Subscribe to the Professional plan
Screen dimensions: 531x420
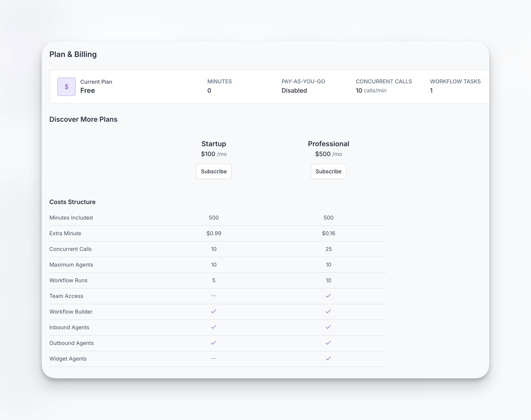[x=329, y=171]
